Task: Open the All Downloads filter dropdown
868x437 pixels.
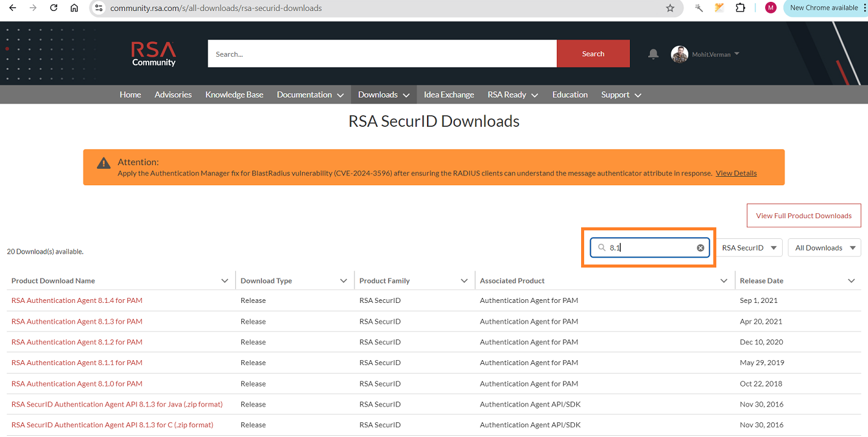Action: tap(824, 247)
